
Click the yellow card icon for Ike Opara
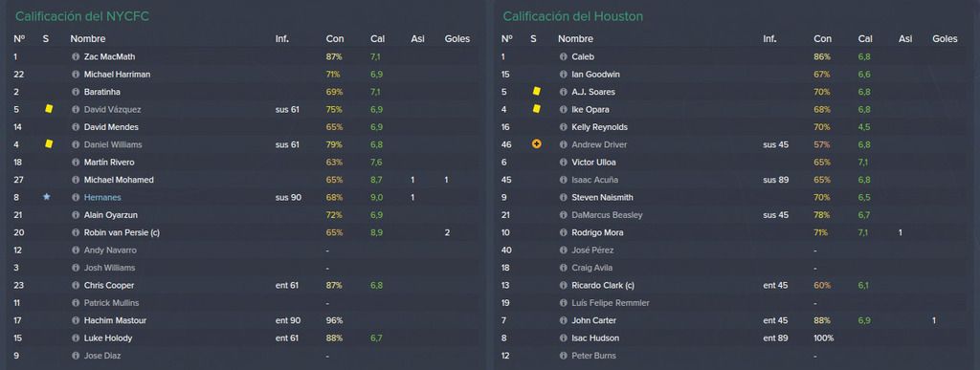[x=536, y=109]
